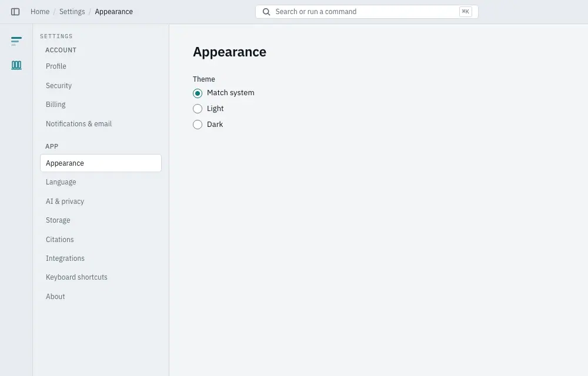This screenshot has height=376, width=588.
Task: Click the Appearance page heading
Action: click(x=229, y=52)
